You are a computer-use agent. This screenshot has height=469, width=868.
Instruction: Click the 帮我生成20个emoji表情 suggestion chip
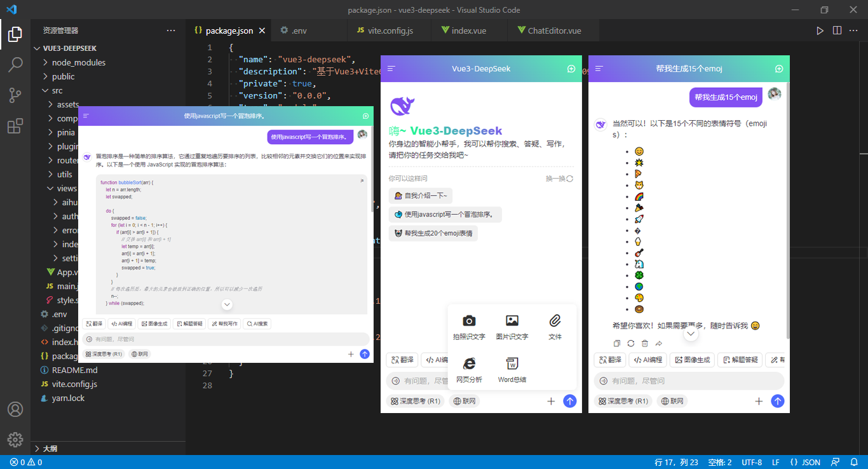433,233
